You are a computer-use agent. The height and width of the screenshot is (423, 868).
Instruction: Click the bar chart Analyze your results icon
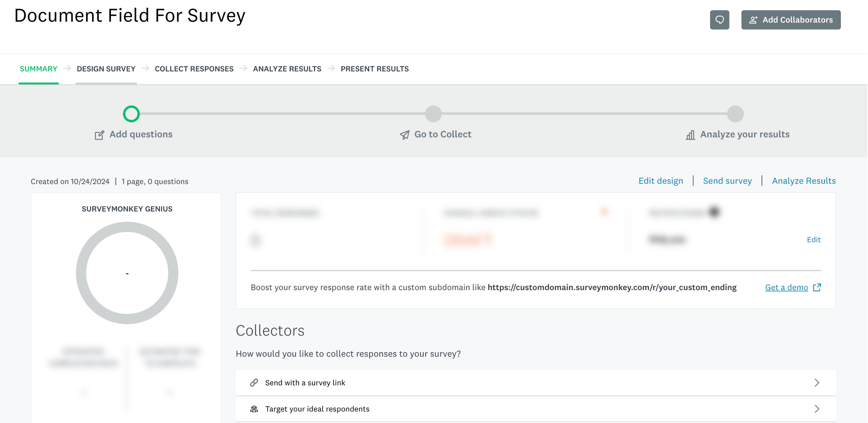[x=690, y=135]
